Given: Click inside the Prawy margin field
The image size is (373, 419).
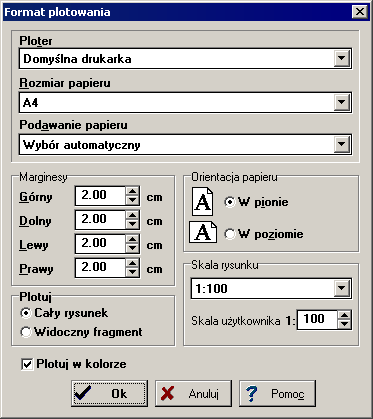Looking at the screenshot, I should coord(101,268).
